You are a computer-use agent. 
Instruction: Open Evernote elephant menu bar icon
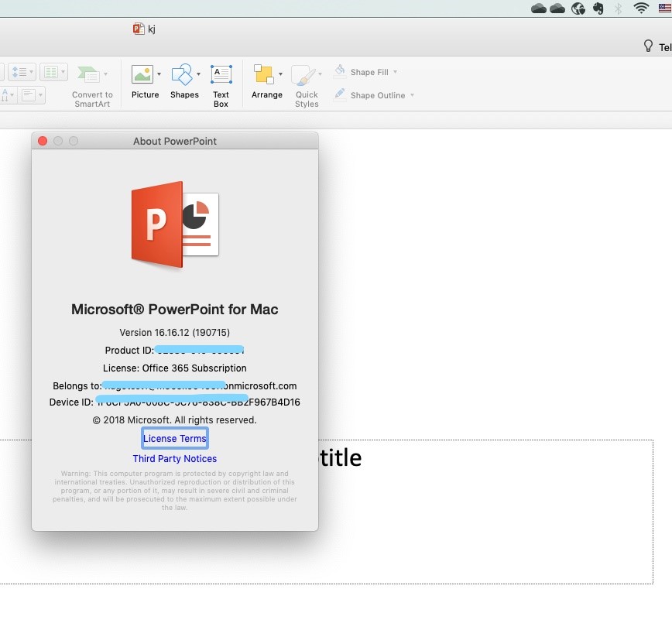coord(598,9)
